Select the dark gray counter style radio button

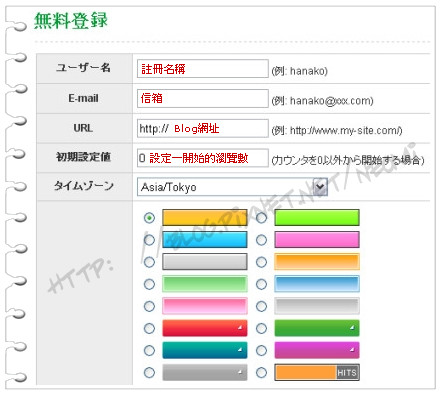(x=149, y=372)
